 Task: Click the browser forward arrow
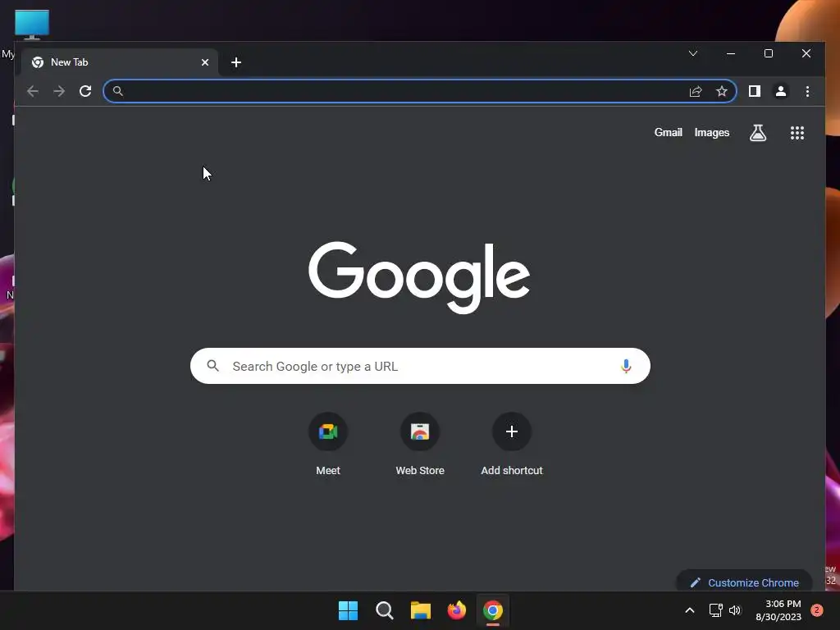coord(59,91)
